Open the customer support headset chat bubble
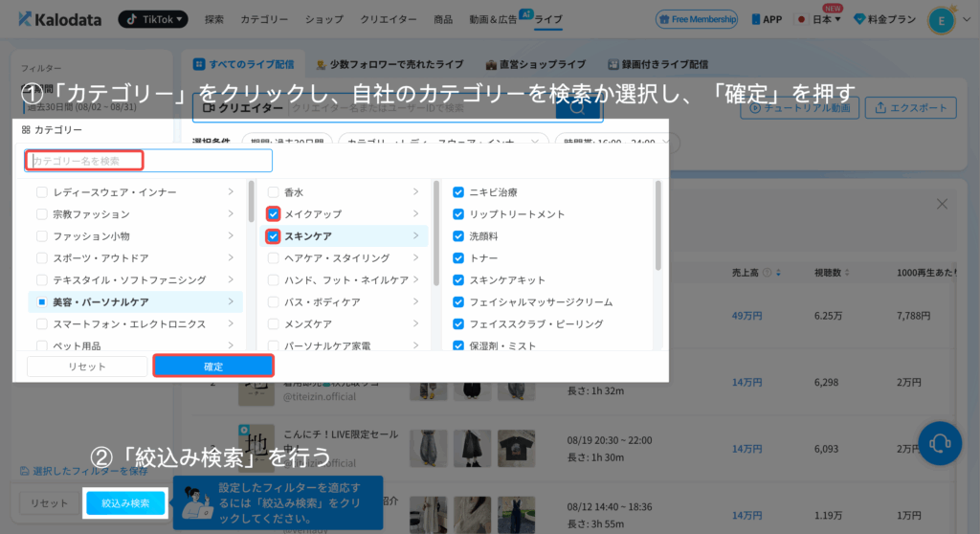The height and width of the screenshot is (534, 980). click(x=940, y=443)
